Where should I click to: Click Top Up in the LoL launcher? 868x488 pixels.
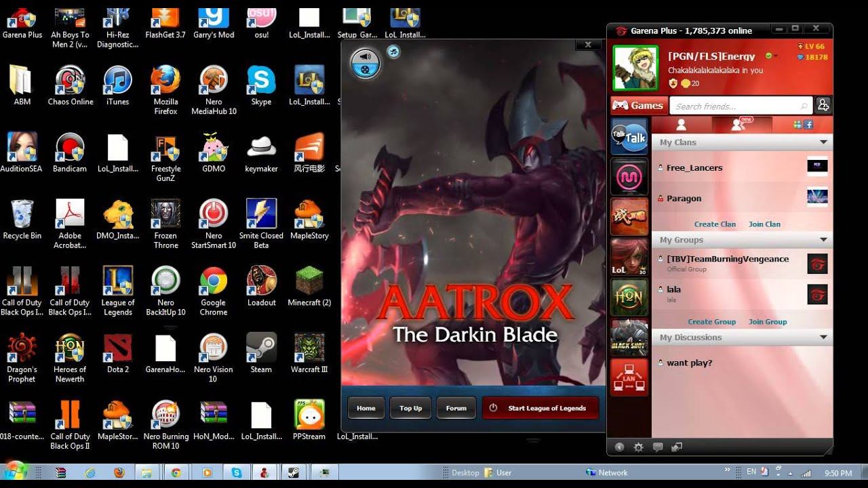coord(410,408)
